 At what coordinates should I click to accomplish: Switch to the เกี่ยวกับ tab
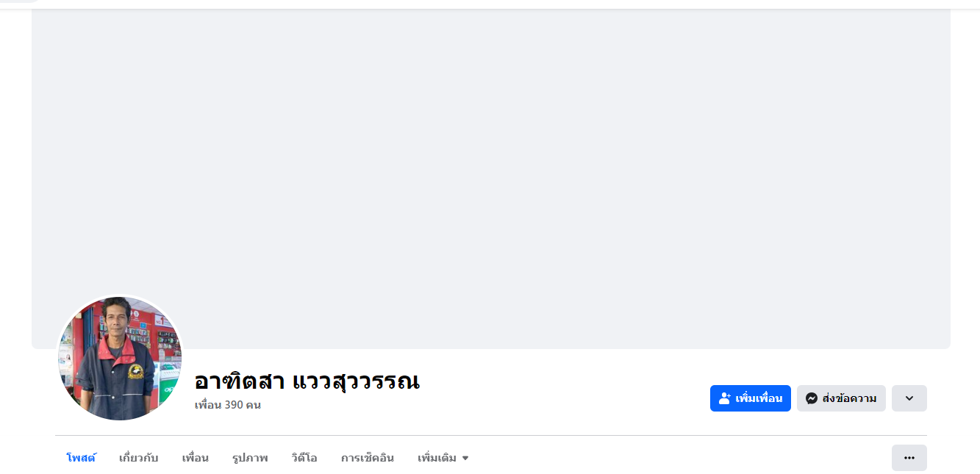[138, 458]
